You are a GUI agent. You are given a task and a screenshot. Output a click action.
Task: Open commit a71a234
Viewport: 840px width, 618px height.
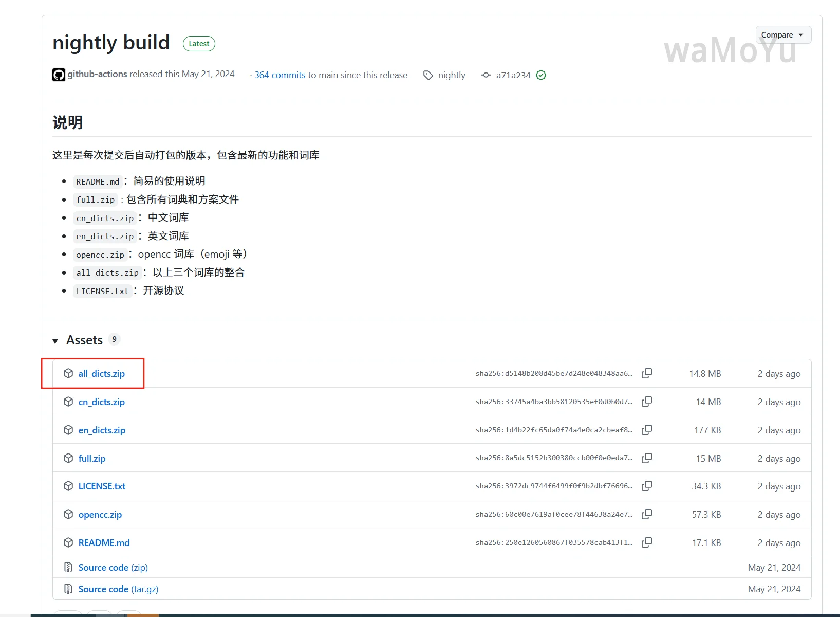pos(513,75)
